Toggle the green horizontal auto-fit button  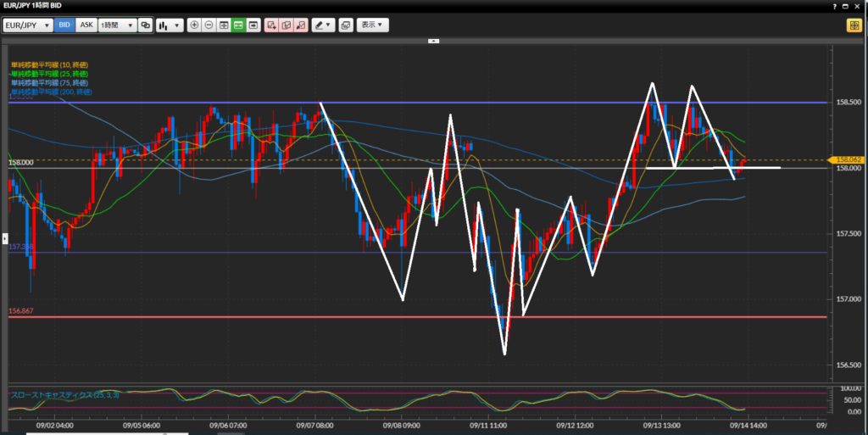tap(238, 25)
